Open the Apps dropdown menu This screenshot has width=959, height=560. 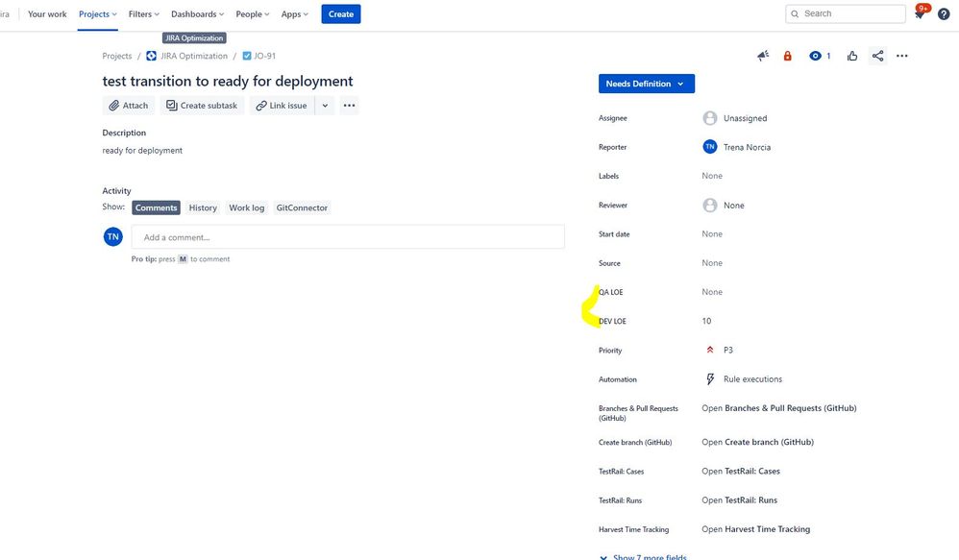(295, 14)
